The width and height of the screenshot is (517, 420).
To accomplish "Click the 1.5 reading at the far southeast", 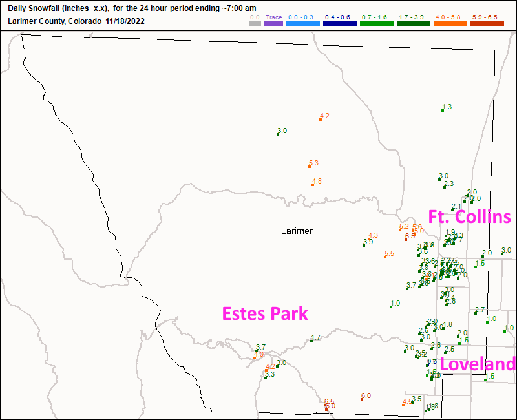I will tap(490, 377).
